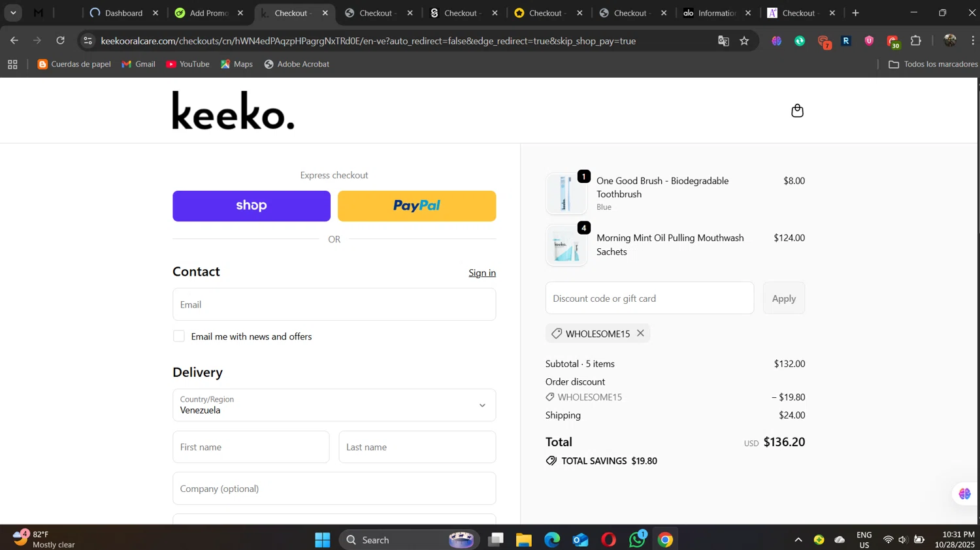The height and width of the screenshot is (550, 980).
Task: Switch to the Dashboard tab
Action: tap(123, 13)
